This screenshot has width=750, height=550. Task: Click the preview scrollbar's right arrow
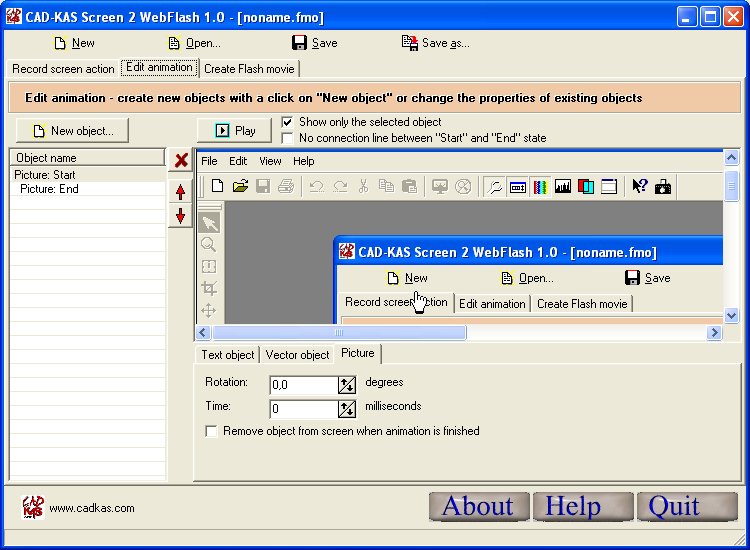coord(714,332)
